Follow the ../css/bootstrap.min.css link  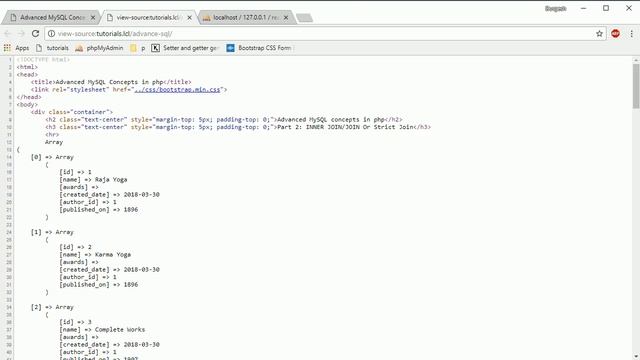tap(177, 89)
